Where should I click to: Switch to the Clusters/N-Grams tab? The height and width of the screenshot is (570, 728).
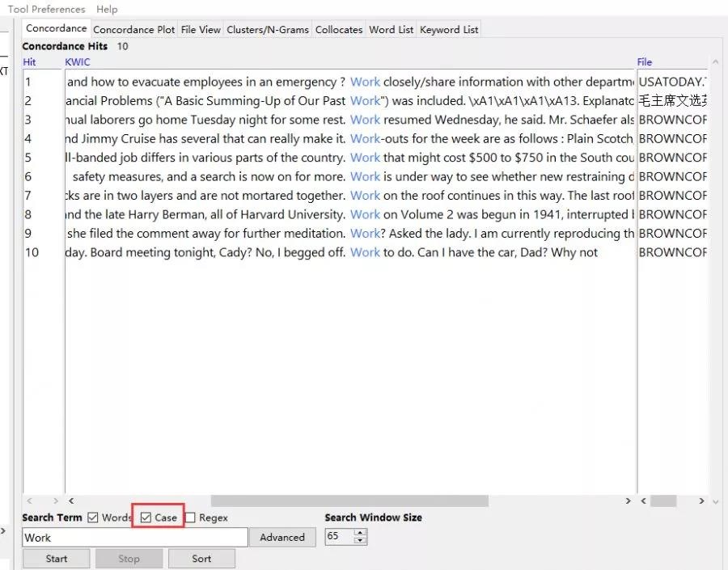[267, 29]
